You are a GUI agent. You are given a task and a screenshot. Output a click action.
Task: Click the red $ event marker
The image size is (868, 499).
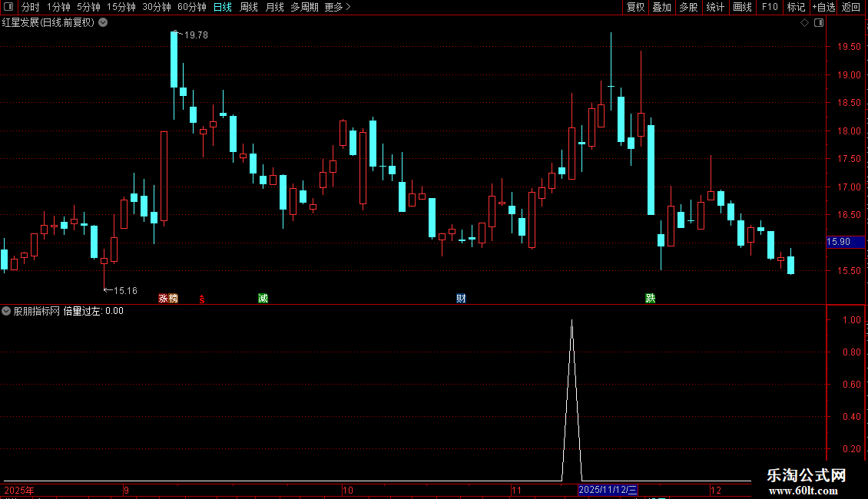point(202,299)
